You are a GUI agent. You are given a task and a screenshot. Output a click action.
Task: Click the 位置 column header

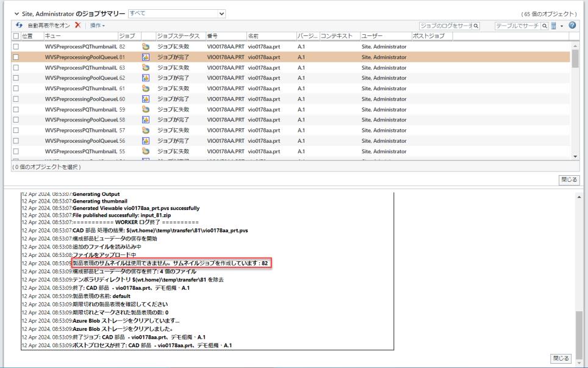click(27, 36)
